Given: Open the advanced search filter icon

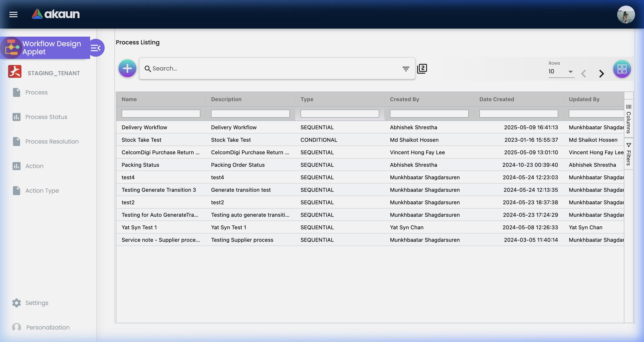Looking at the screenshot, I should (406, 68).
